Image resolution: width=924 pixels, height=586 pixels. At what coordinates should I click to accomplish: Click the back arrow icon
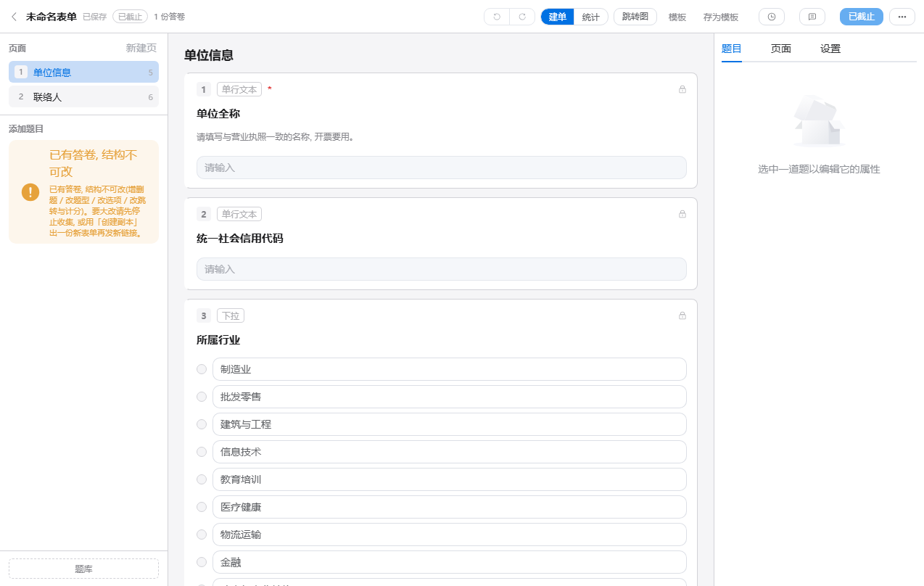14,17
